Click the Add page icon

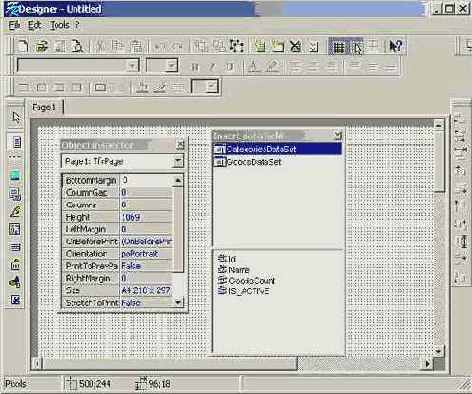260,46
